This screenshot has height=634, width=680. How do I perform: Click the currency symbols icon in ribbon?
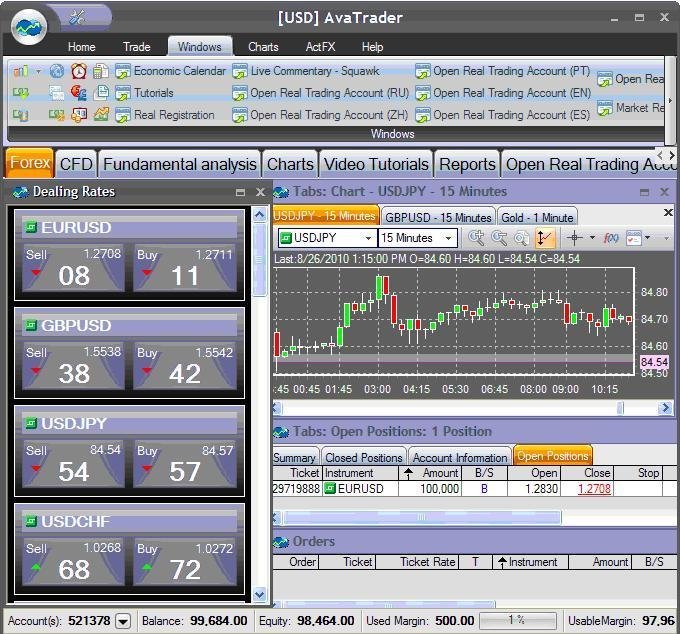[x=79, y=92]
